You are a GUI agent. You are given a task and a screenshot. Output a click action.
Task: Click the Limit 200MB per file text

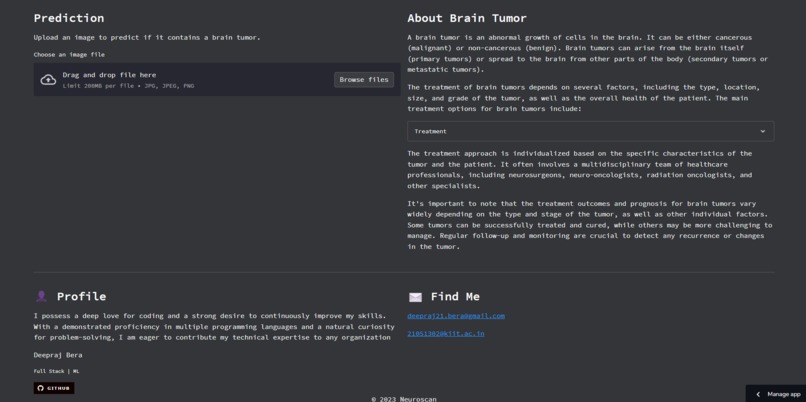(x=129, y=86)
